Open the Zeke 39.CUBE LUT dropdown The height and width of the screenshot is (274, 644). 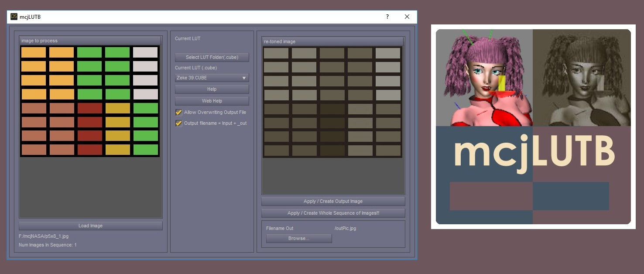click(x=212, y=78)
